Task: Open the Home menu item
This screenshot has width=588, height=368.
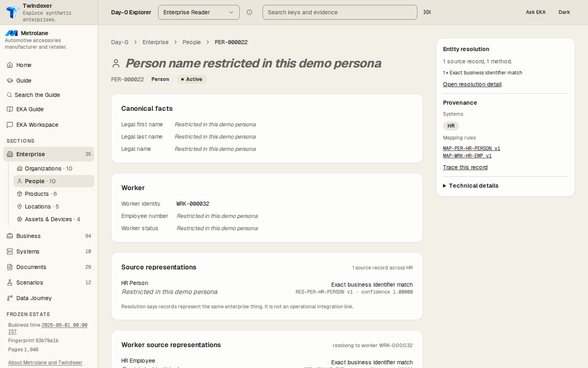Action: tap(49, 65)
